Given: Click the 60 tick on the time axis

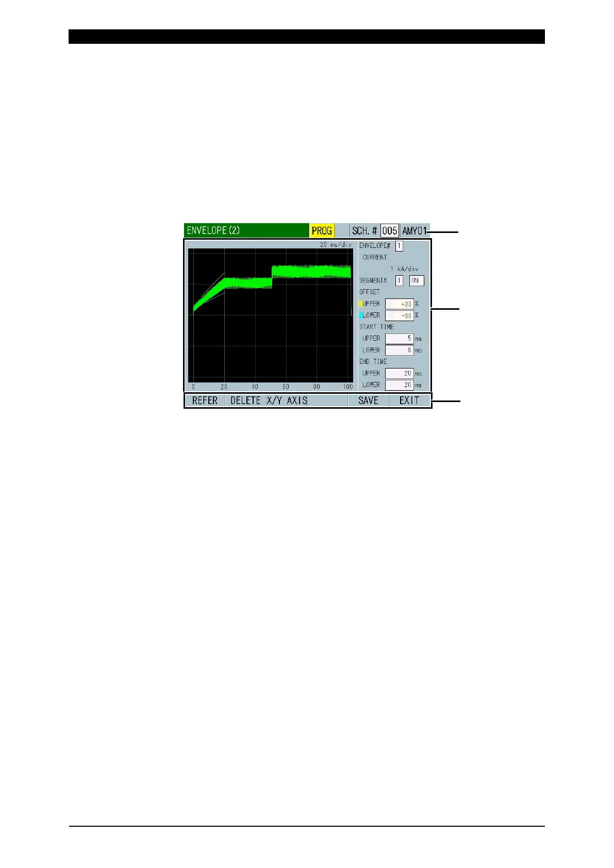Looking at the screenshot, I should tap(286, 387).
